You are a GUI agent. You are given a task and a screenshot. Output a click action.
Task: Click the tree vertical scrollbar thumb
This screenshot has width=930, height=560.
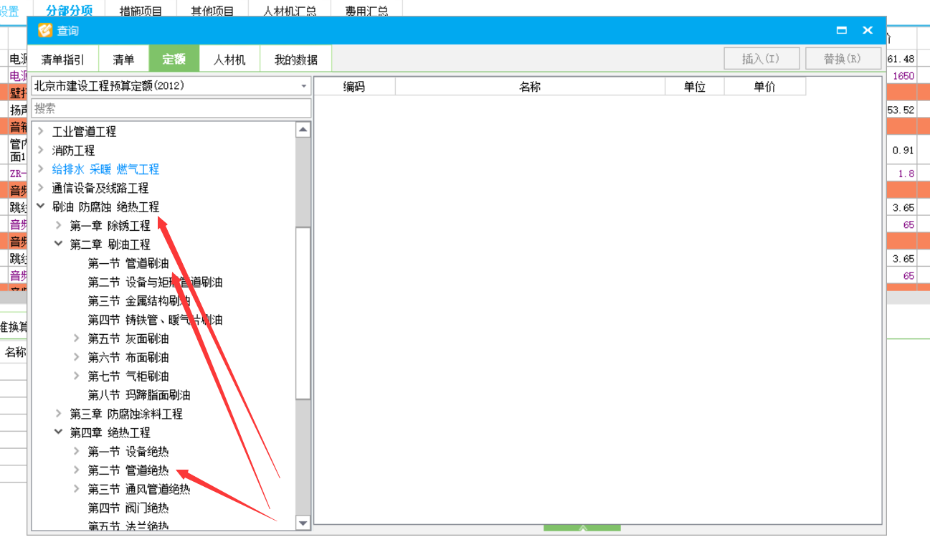point(303,313)
